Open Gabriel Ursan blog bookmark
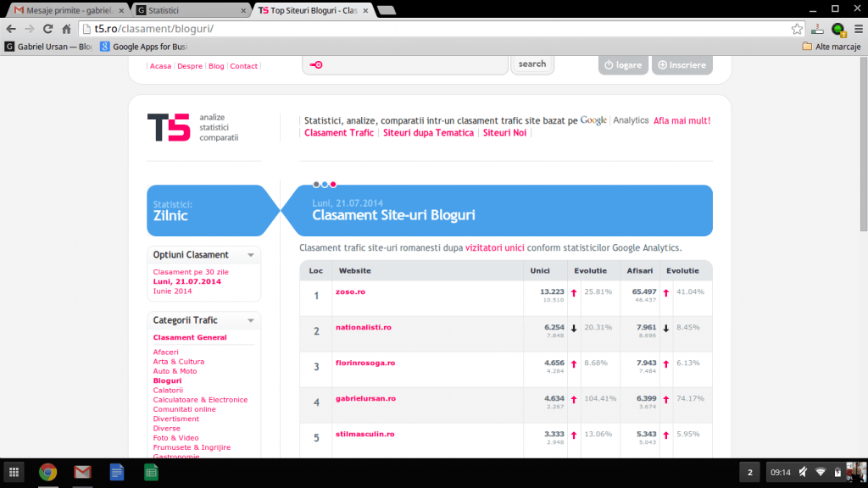Image resolution: width=868 pixels, height=488 pixels. click(x=48, y=47)
